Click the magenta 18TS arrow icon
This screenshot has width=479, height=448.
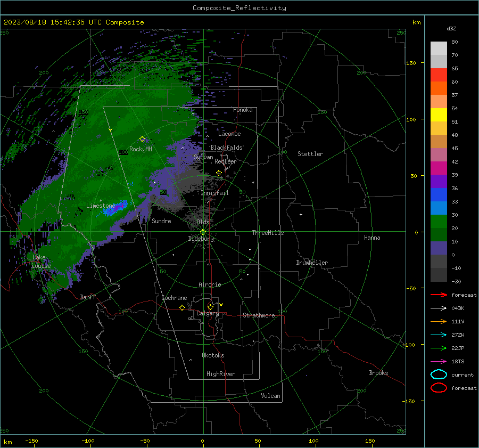(x=439, y=362)
